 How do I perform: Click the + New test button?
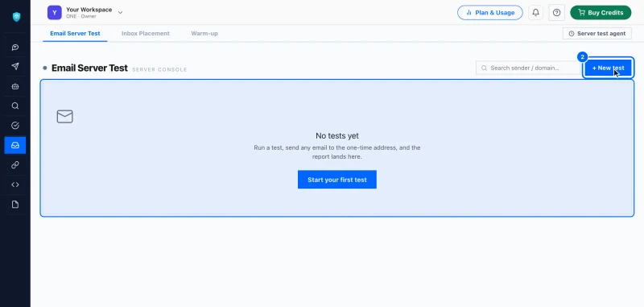pyautogui.click(x=609, y=68)
